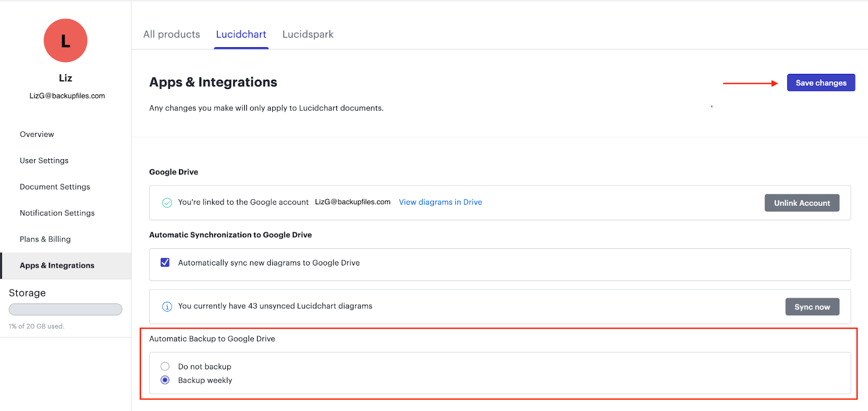This screenshot has height=411, width=868.
Task: Click the Liz username text
Action: click(66, 78)
